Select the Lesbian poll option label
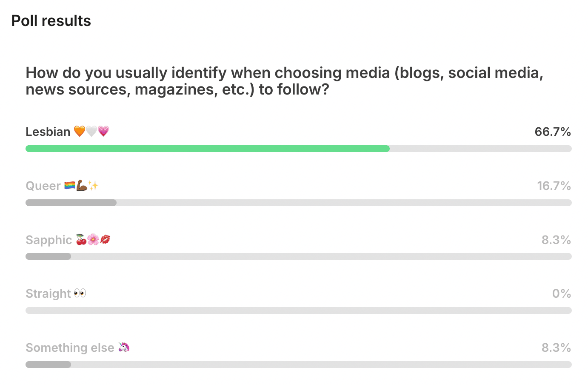The image size is (588, 385). 48,132
